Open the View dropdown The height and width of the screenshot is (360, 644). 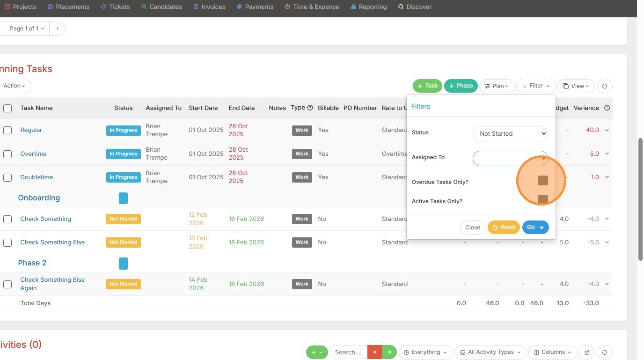pos(576,86)
